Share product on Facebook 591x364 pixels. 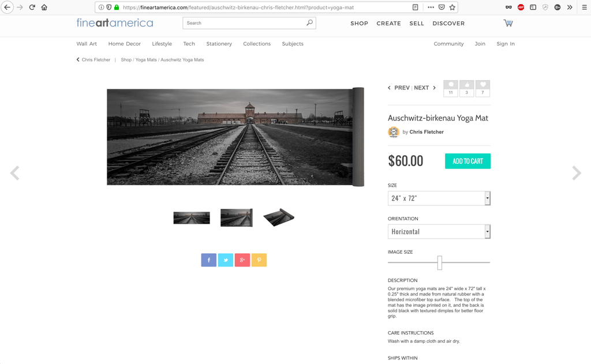pos(209,260)
